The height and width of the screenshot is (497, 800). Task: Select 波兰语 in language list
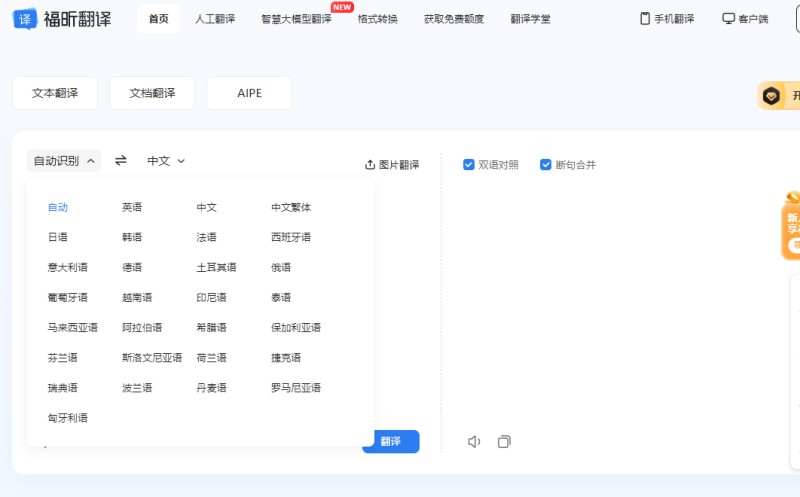(x=137, y=388)
